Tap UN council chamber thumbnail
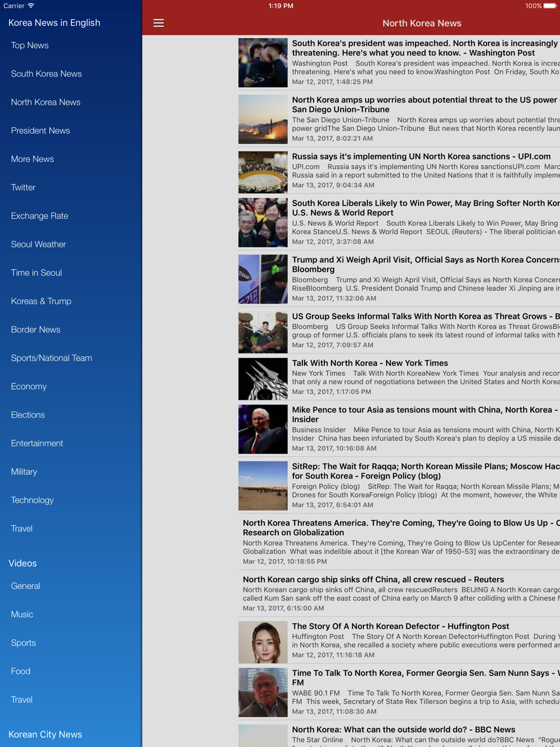 (x=263, y=172)
